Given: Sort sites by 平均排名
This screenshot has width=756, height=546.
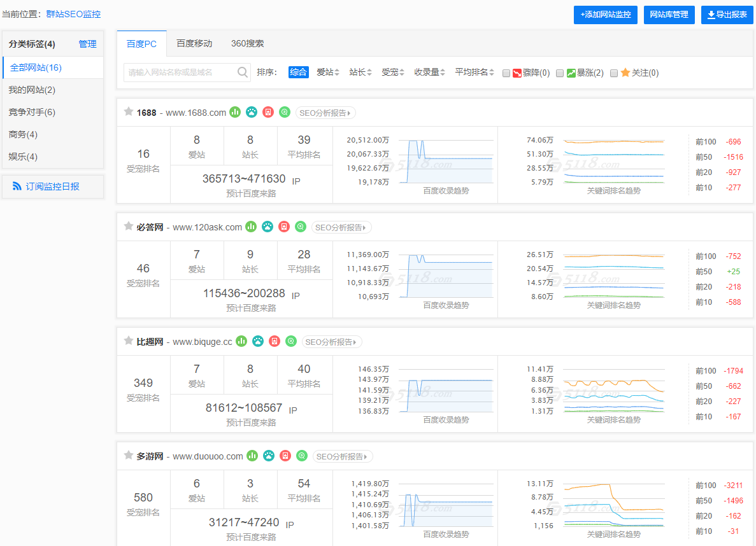Looking at the screenshot, I should [474, 73].
